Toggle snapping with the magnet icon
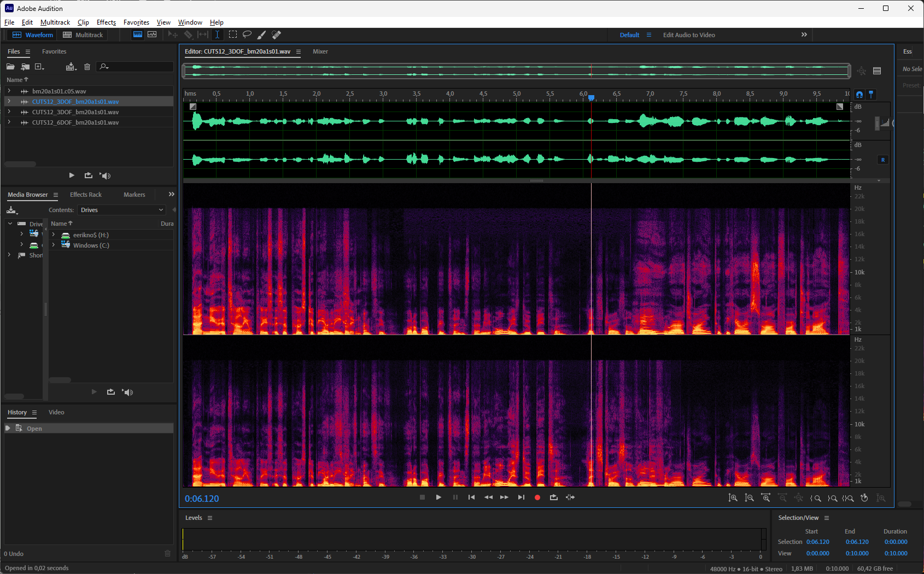924x574 pixels. click(859, 95)
